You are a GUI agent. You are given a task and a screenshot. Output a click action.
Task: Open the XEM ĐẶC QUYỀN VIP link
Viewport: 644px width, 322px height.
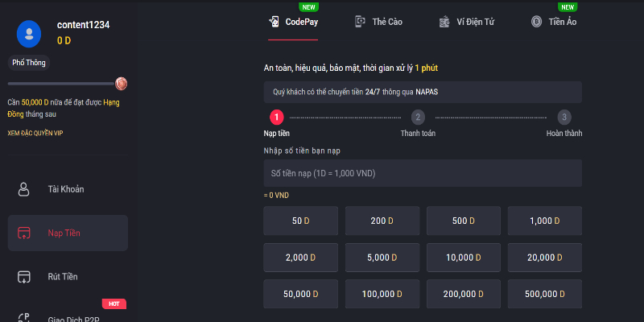(35, 133)
